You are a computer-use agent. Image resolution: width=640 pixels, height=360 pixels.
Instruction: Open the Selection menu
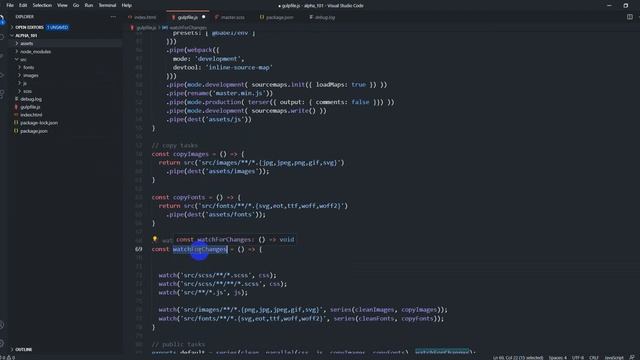click(x=42, y=5)
